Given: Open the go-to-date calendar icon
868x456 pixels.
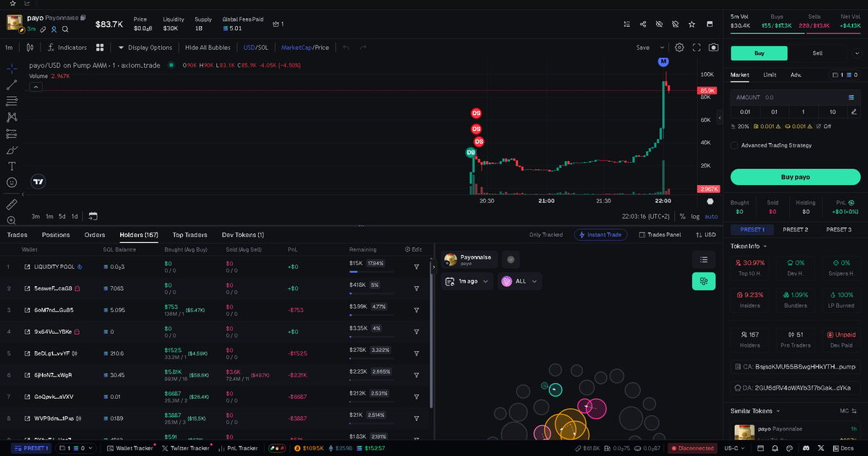Looking at the screenshot, I should (93, 216).
